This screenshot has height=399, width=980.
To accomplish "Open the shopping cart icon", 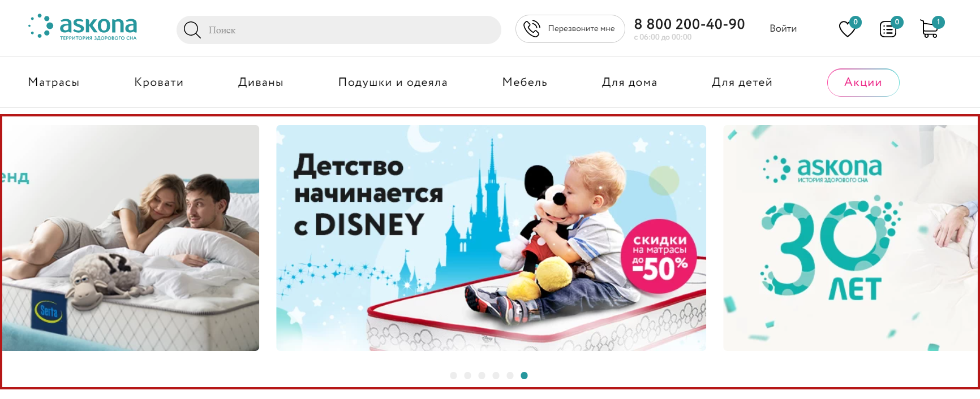I will coord(929,29).
